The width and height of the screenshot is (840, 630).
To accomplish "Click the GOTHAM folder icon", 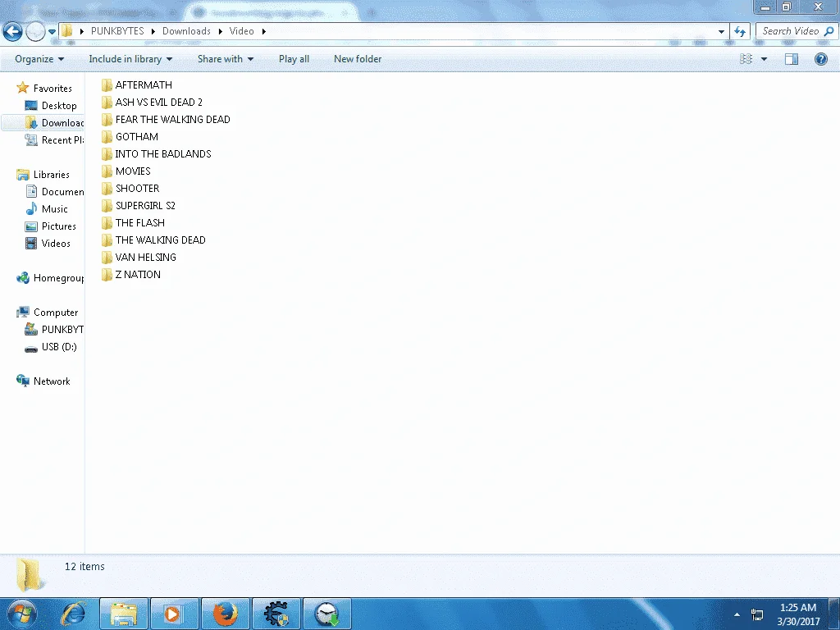I will click(107, 137).
